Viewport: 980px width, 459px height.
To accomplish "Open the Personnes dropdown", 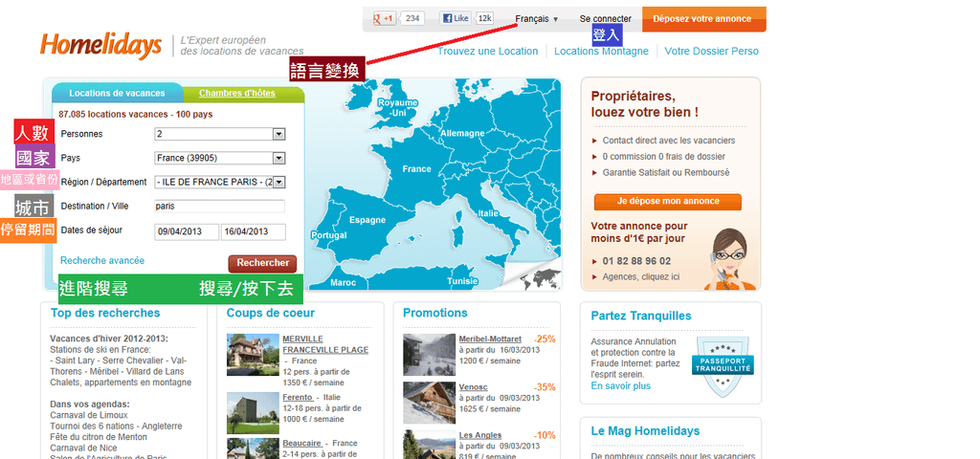I will pos(220,134).
